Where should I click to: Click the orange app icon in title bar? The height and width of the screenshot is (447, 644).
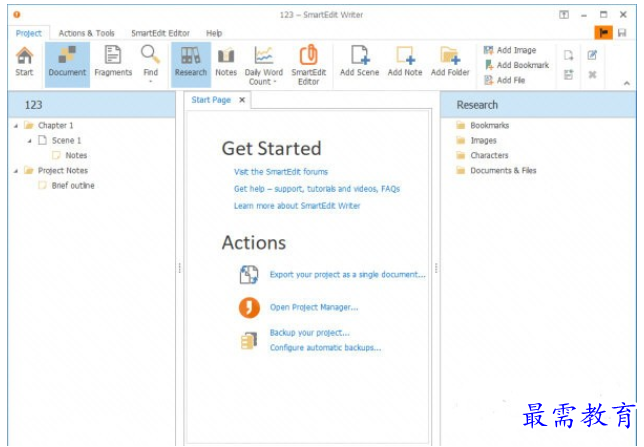(x=17, y=15)
